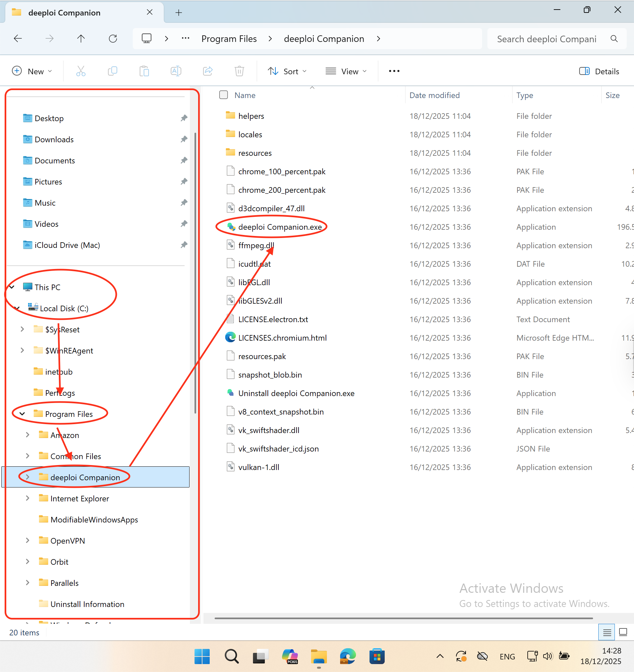This screenshot has height=672, width=634.
Task: Click the navigation pane vertical scrollbar
Action: click(x=195, y=273)
